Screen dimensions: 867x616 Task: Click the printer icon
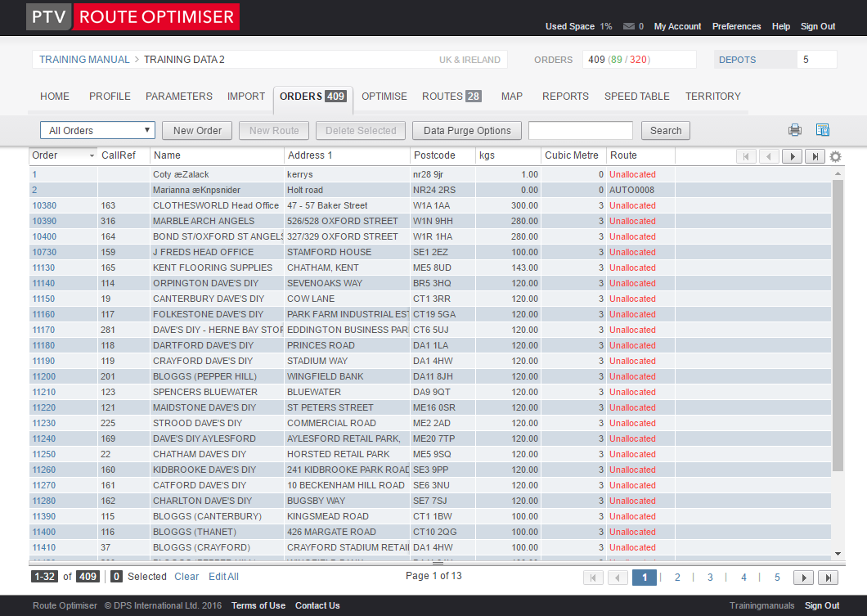794,130
